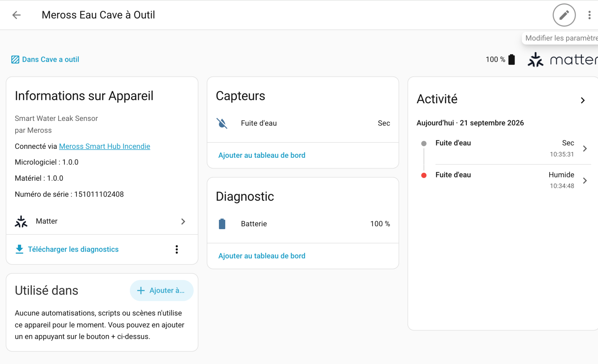Viewport: 598px width, 364px height.
Task: Click the date Aujourd'hui · 21 septembre 2026
Action: coord(470,123)
